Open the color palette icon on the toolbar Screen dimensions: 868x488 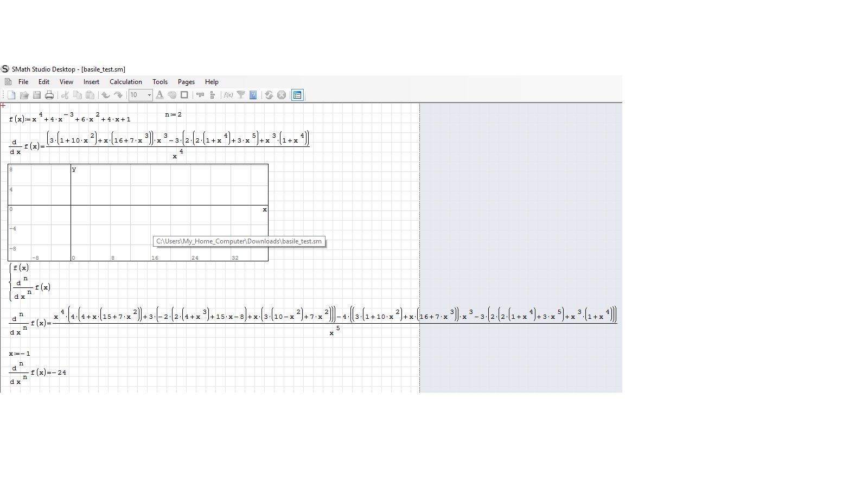pos(172,95)
